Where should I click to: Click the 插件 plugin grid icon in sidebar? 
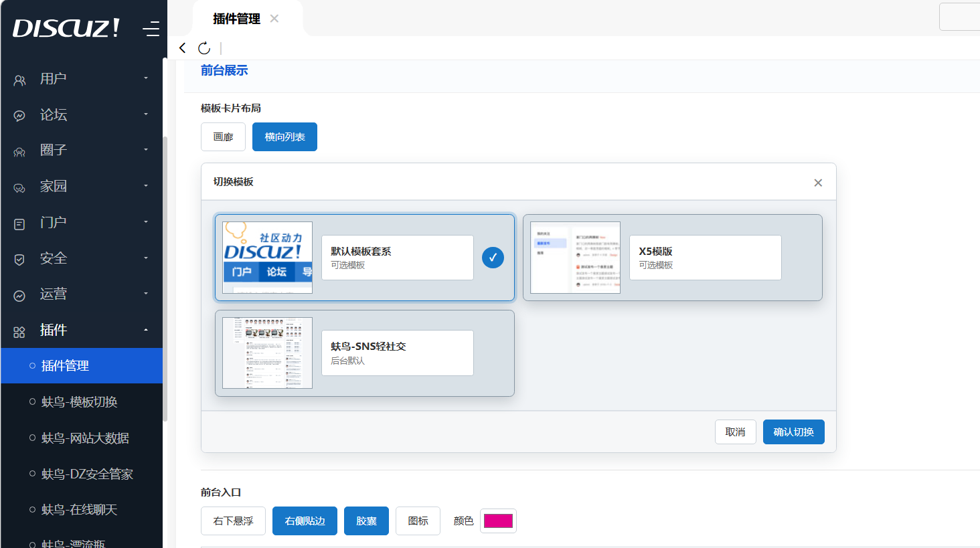pos(19,332)
